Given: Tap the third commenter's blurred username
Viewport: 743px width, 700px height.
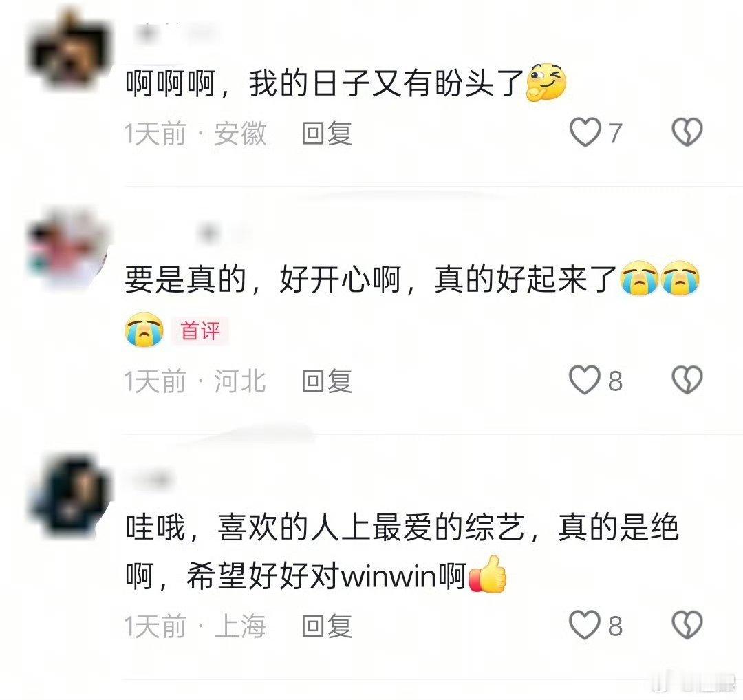Looking at the screenshot, I should click(151, 480).
